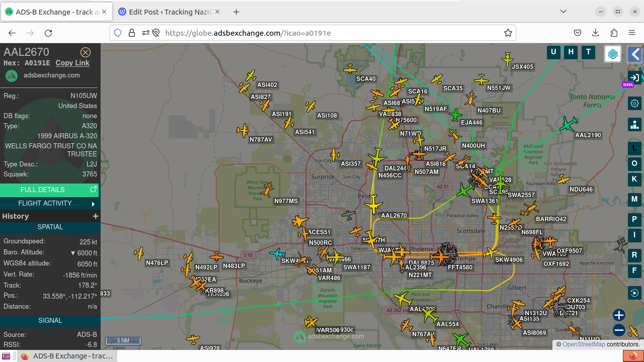Toggle the H map filter button
This screenshot has width=644, height=362.
pos(571,52)
